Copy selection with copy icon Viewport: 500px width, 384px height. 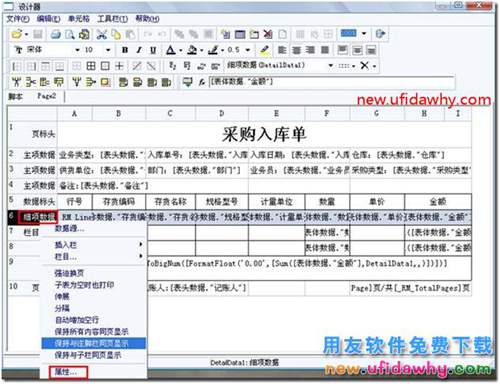coord(116,34)
